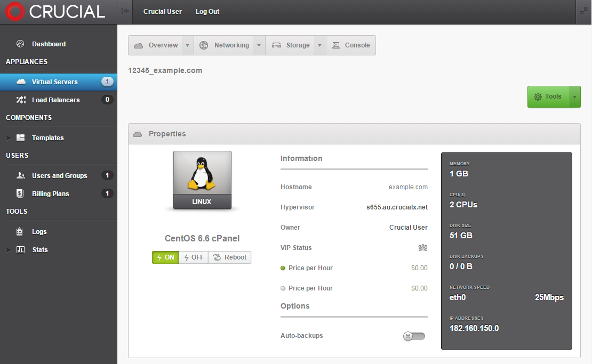Click the 25Mbps network speed value
This screenshot has width=592, height=364.
[x=549, y=297]
